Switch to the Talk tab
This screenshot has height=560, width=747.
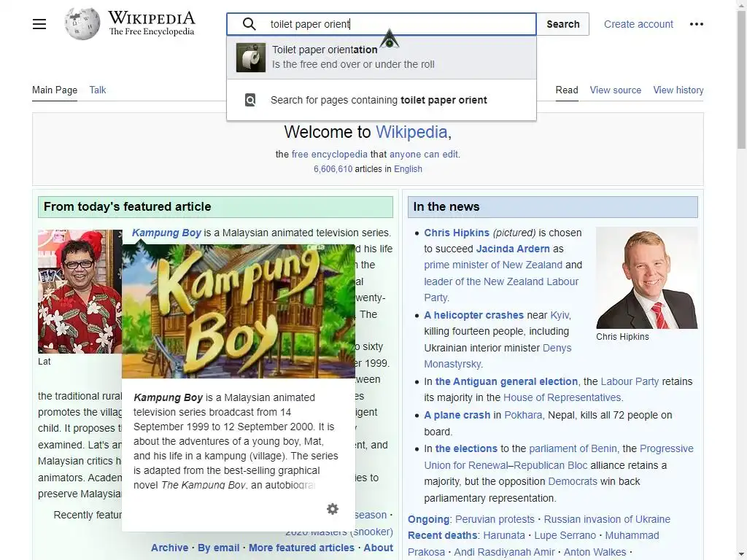click(98, 90)
